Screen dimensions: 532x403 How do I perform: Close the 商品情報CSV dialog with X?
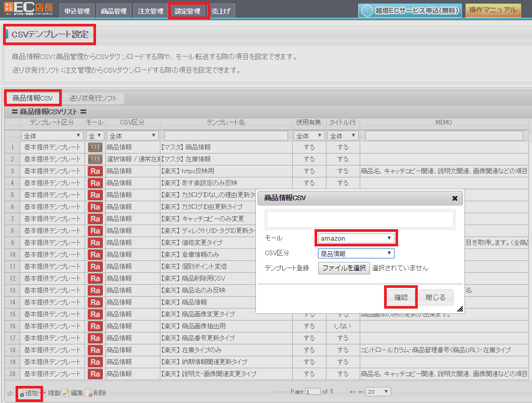click(455, 198)
